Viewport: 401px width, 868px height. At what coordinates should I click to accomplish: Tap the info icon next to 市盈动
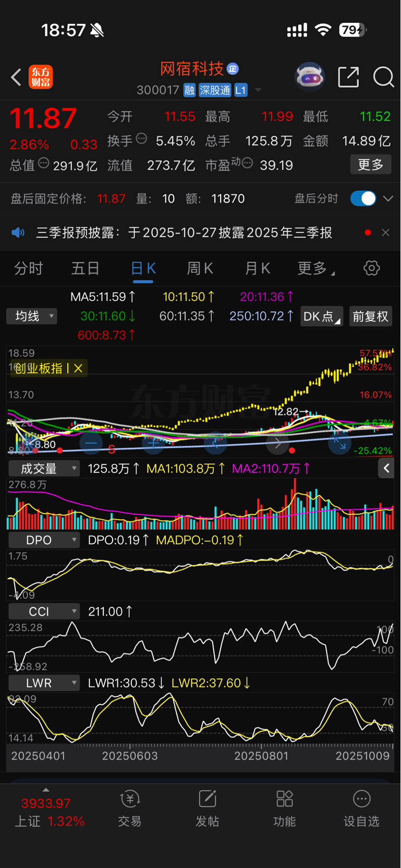pos(248,163)
